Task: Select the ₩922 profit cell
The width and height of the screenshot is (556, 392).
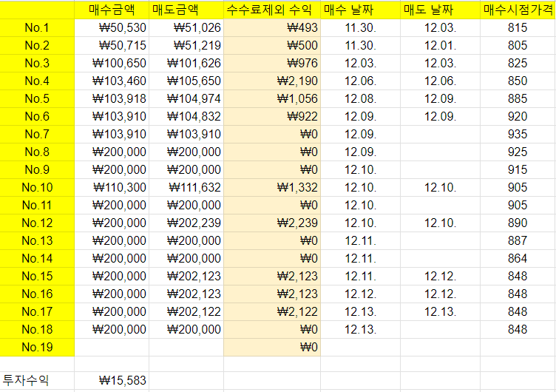Action: [272, 116]
